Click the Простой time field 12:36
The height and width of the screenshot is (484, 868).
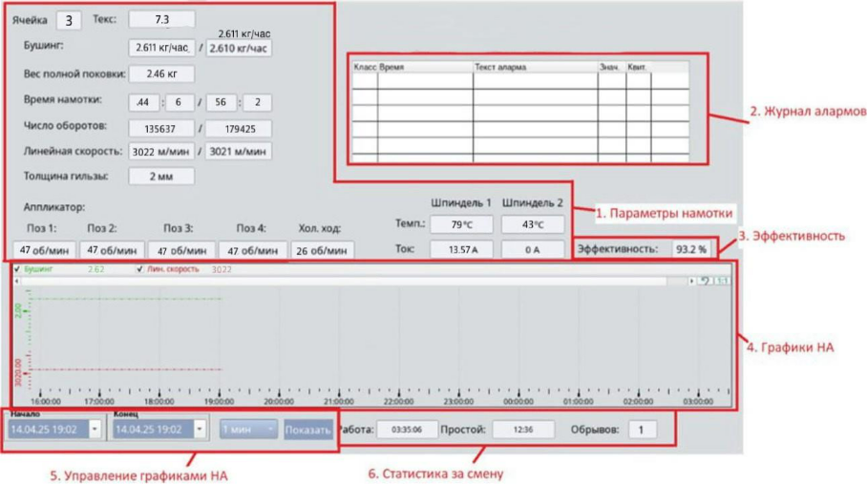pos(523,430)
